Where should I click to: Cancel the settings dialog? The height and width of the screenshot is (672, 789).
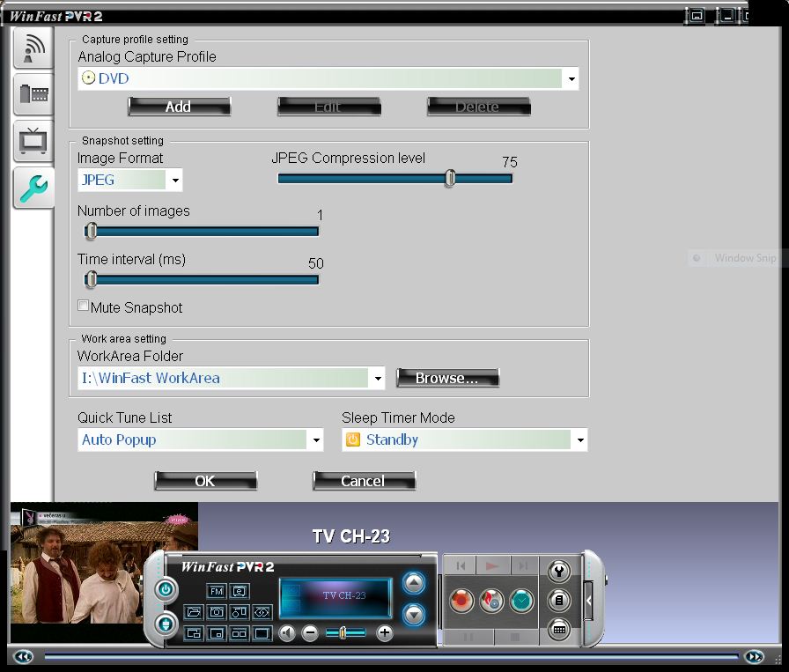click(364, 481)
